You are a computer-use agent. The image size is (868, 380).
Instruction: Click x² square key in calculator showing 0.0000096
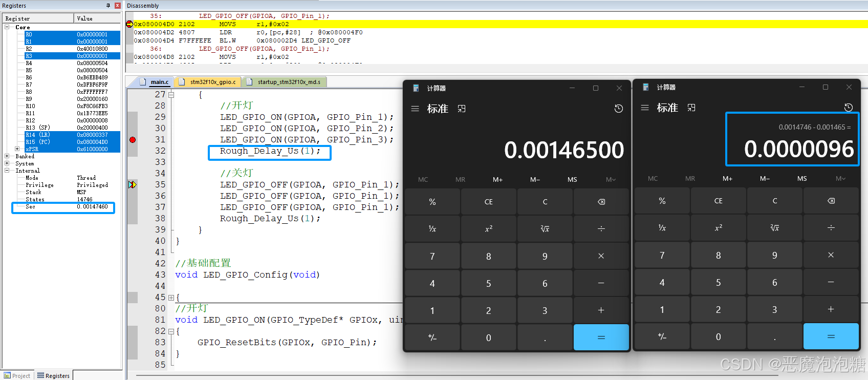tap(719, 228)
